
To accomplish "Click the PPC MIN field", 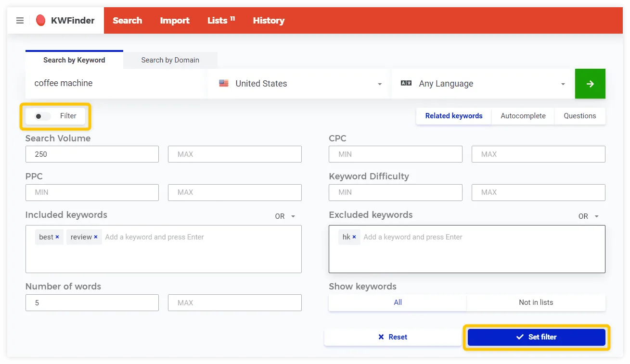I will pos(92,192).
